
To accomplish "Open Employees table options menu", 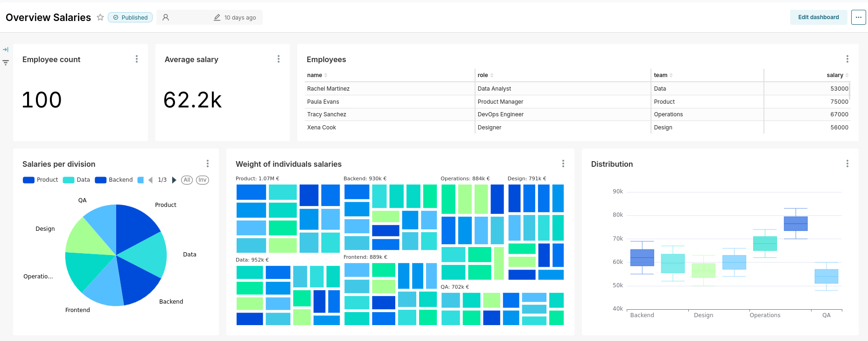I will coord(847,59).
